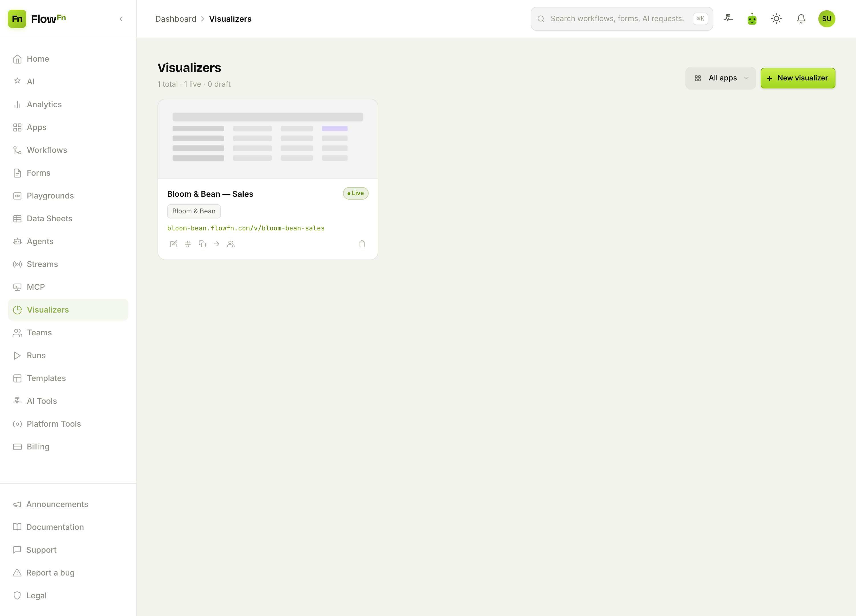Screen dimensions: 856x616
Task: Duplicate visualizer with copy icon
Action: pos(202,244)
